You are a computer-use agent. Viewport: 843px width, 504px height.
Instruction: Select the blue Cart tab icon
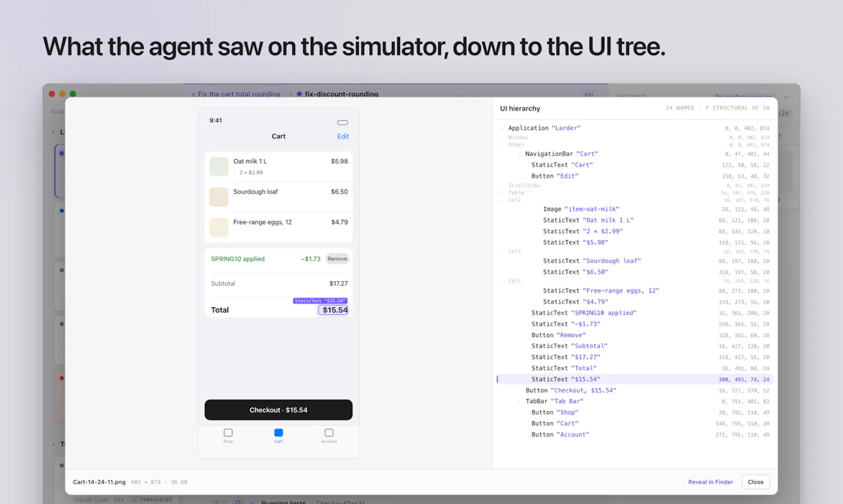coord(279,433)
